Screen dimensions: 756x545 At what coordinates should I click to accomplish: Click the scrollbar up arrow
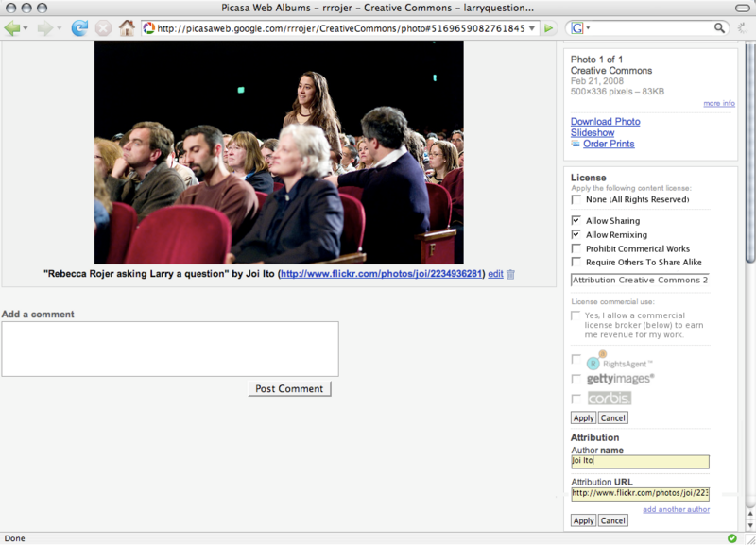coord(750,514)
